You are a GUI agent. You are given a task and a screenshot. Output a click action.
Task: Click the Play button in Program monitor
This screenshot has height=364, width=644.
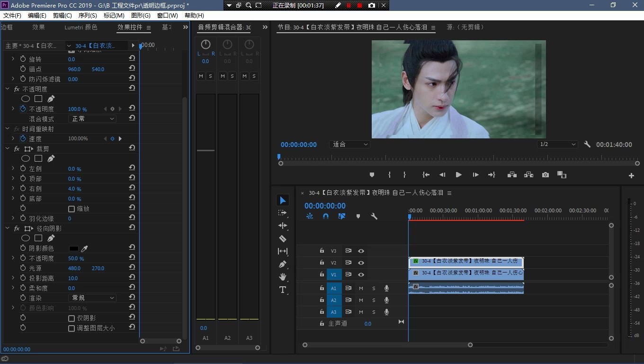pos(458,175)
